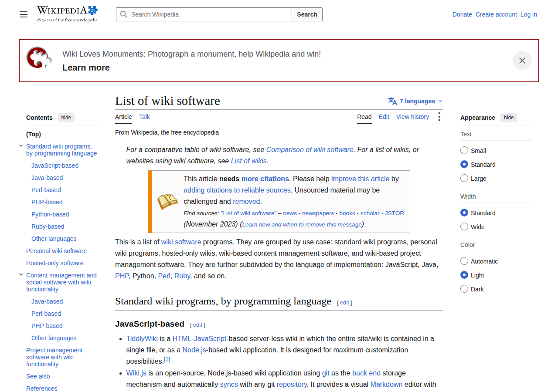Screen dimensions: 558x392
Task: Open the Donate link
Action: pyautogui.click(x=462, y=14)
